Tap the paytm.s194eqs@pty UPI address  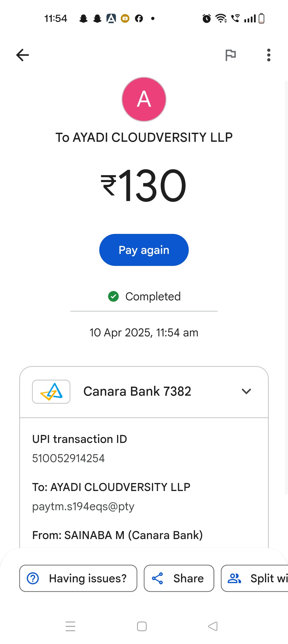click(83, 506)
